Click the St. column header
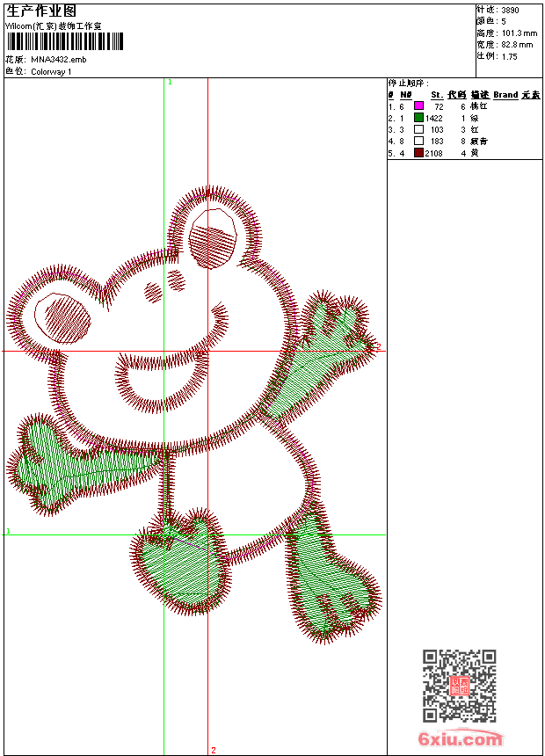545x756 pixels. click(437, 95)
